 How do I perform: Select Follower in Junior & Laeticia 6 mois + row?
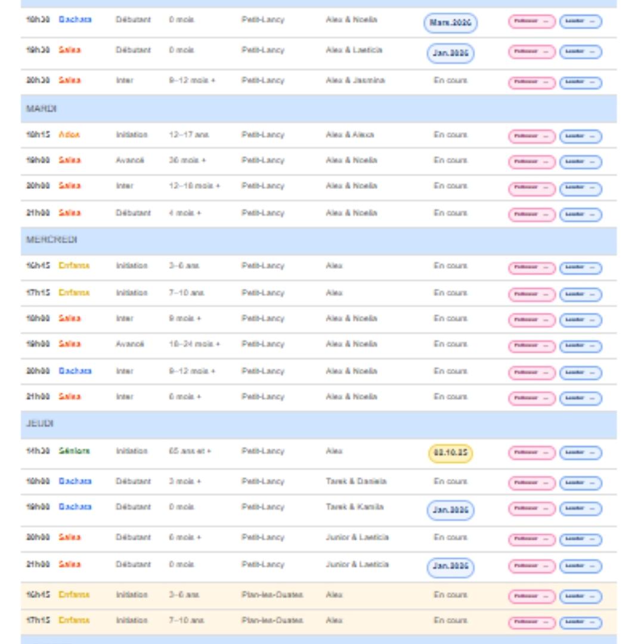(532, 539)
